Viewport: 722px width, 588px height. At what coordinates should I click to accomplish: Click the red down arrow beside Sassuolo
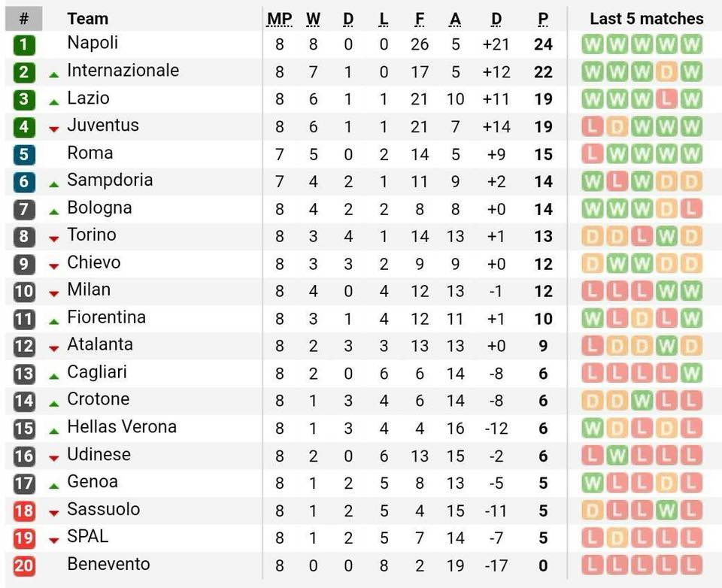(x=54, y=513)
